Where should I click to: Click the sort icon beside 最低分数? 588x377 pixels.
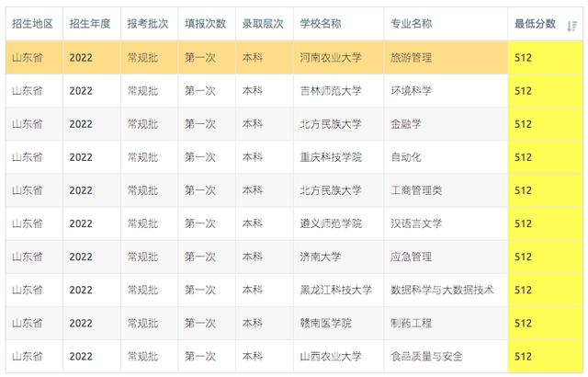572,25
